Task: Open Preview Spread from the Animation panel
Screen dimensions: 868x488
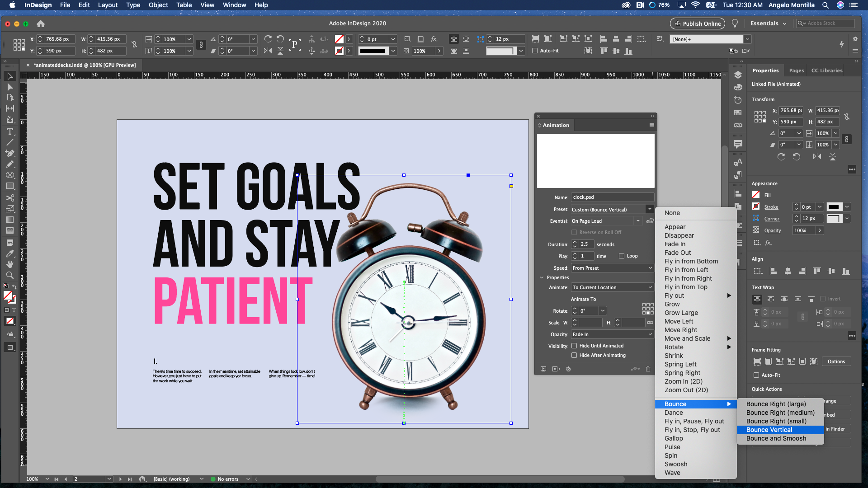Action: pos(543,369)
